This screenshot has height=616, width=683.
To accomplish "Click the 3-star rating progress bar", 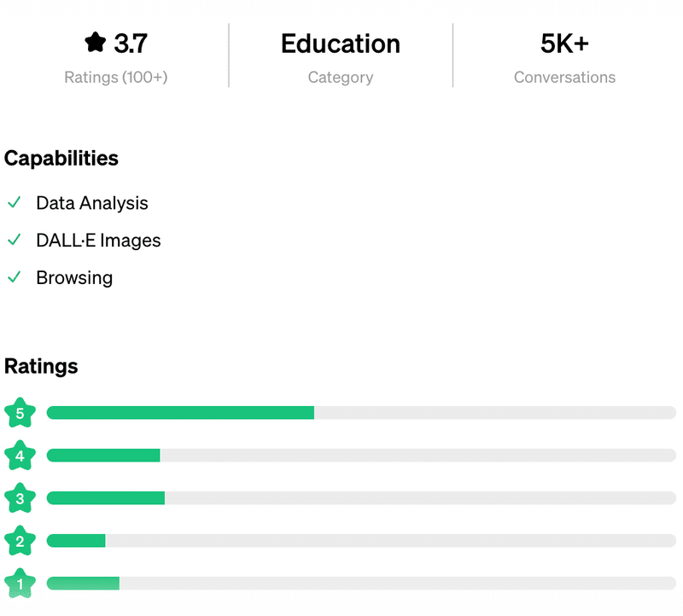I will [x=361, y=498].
